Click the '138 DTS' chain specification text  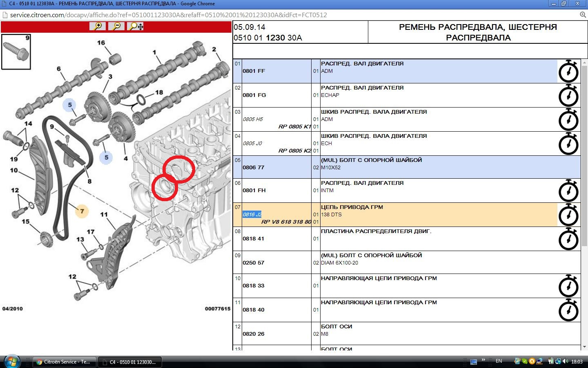coord(331,215)
